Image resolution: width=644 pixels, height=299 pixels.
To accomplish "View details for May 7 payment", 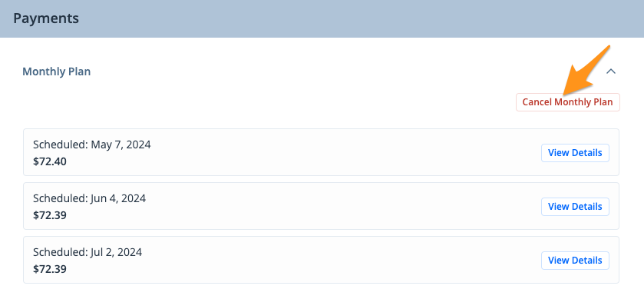I will (x=575, y=153).
